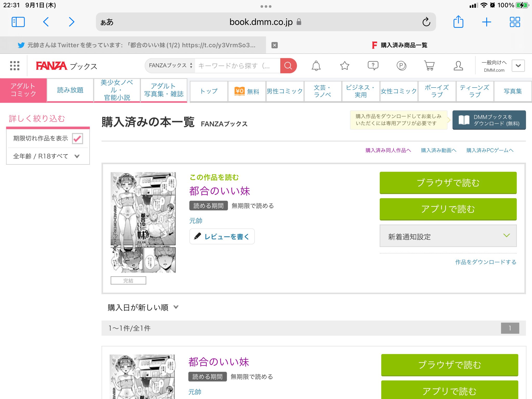The width and height of the screenshot is (532, 399).
Task: Switch to the 読み放題 tab
Action: (70, 90)
